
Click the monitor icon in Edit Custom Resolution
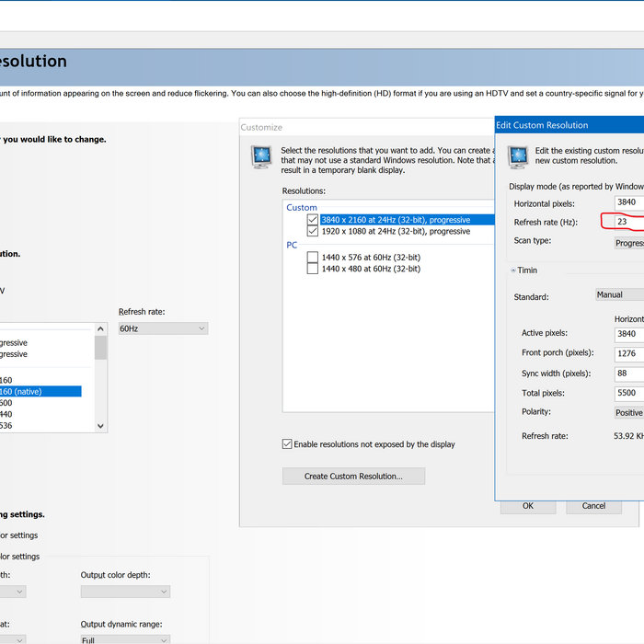click(518, 157)
